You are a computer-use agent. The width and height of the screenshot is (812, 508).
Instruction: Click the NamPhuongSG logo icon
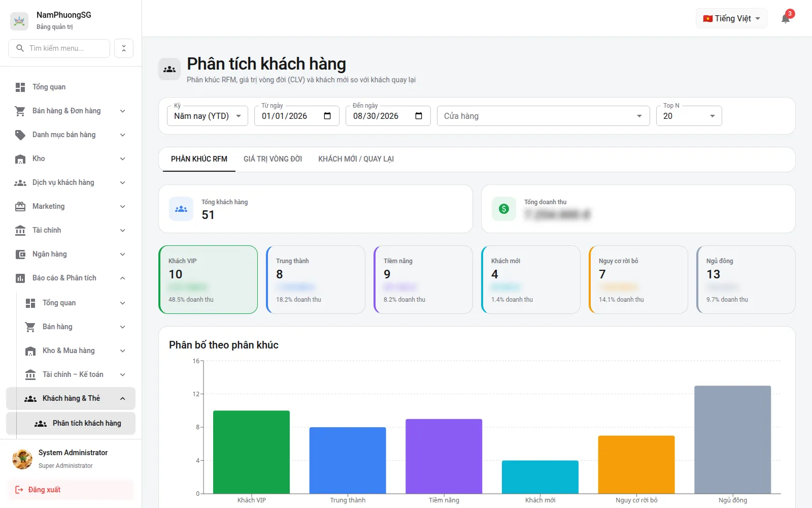[19, 21]
